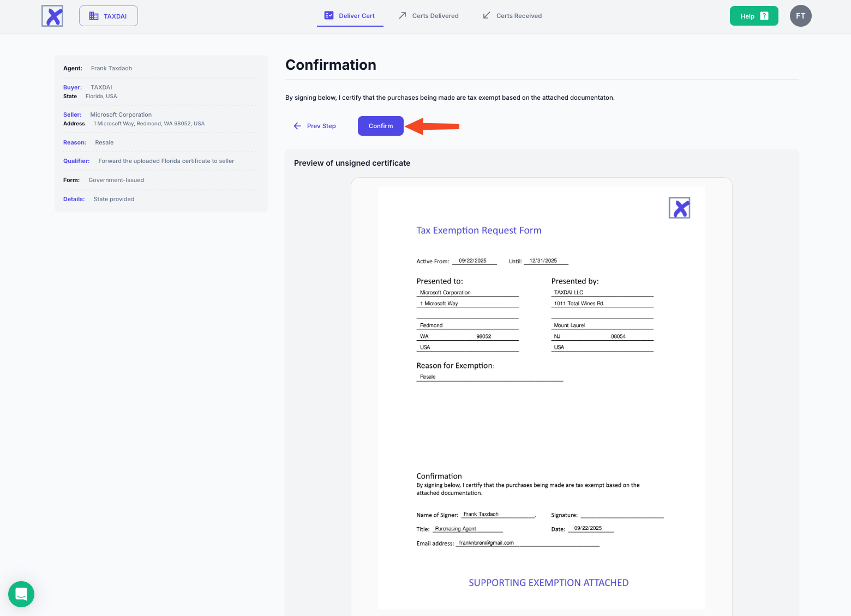Go back with Prev Step link
The image size is (851, 616).
pos(321,126)
